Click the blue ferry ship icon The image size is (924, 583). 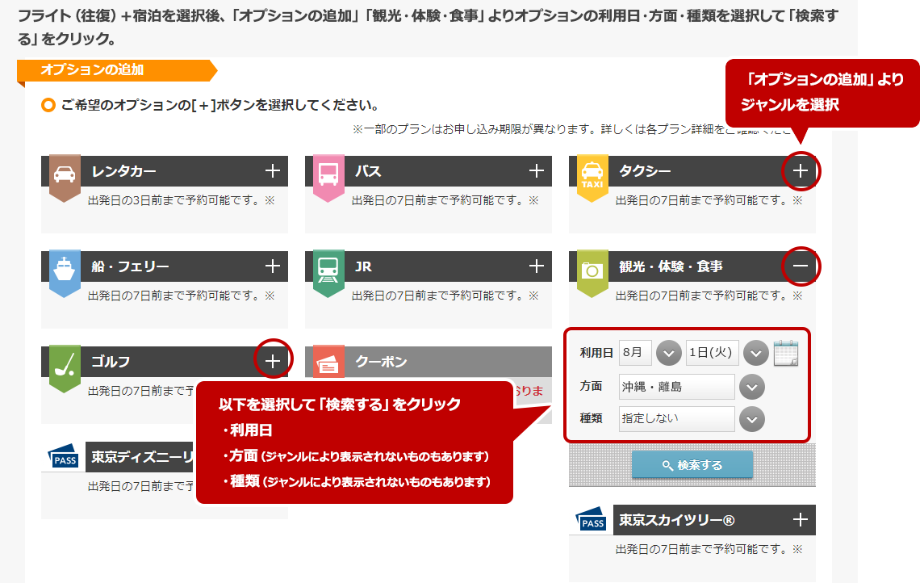click(65, 269)
